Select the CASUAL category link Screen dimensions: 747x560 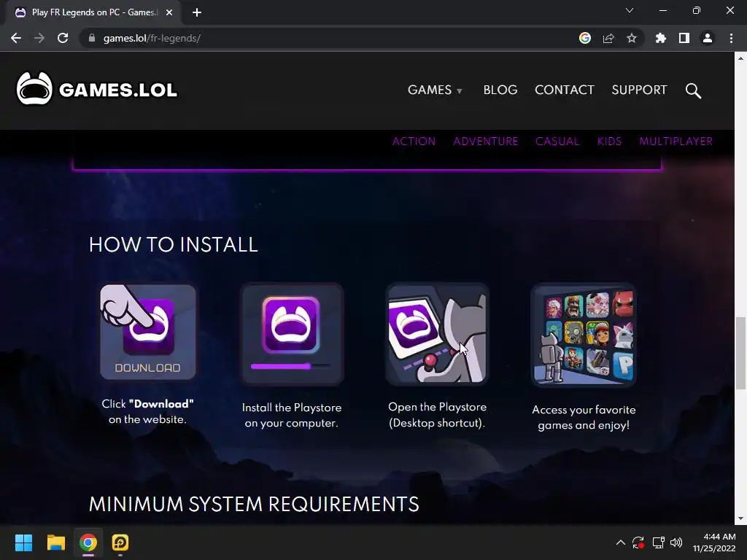557,141
